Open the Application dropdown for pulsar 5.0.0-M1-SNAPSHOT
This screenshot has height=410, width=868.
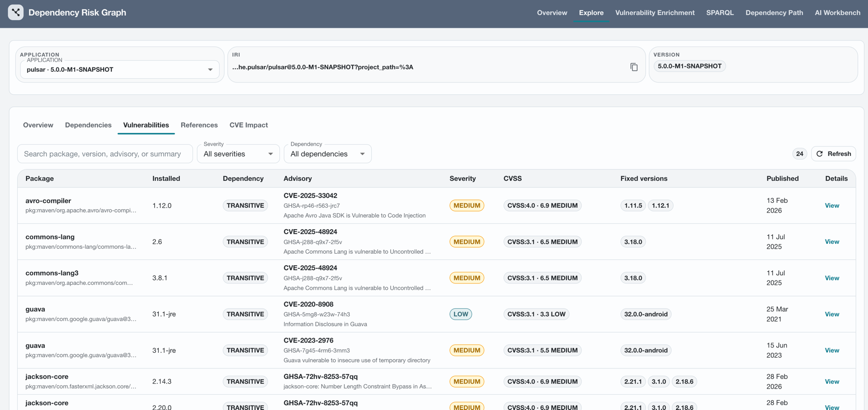tap(120, 69)
